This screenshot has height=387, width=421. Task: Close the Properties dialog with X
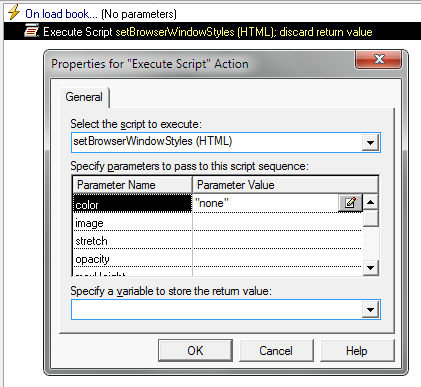[379, 60]
